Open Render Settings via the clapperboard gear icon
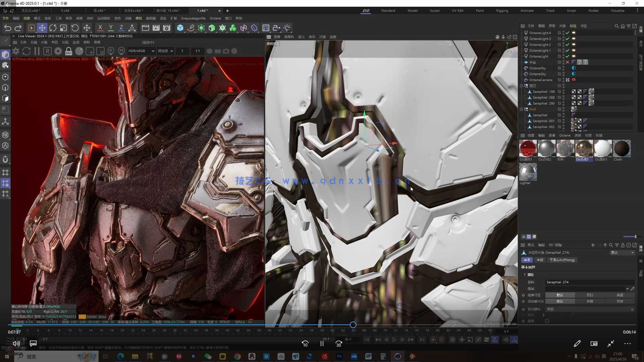Image resolution: width=644 pixels, height=362 pixels. (x=167, y=28)
